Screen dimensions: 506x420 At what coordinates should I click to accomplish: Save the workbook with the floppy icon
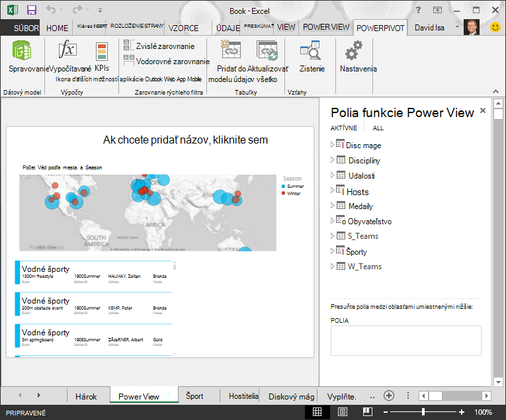point(31,10)
